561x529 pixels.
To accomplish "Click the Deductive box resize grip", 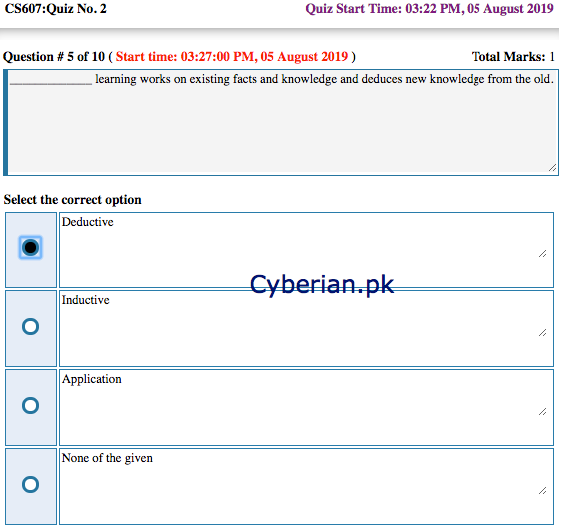I will click(x=542, y=254).
